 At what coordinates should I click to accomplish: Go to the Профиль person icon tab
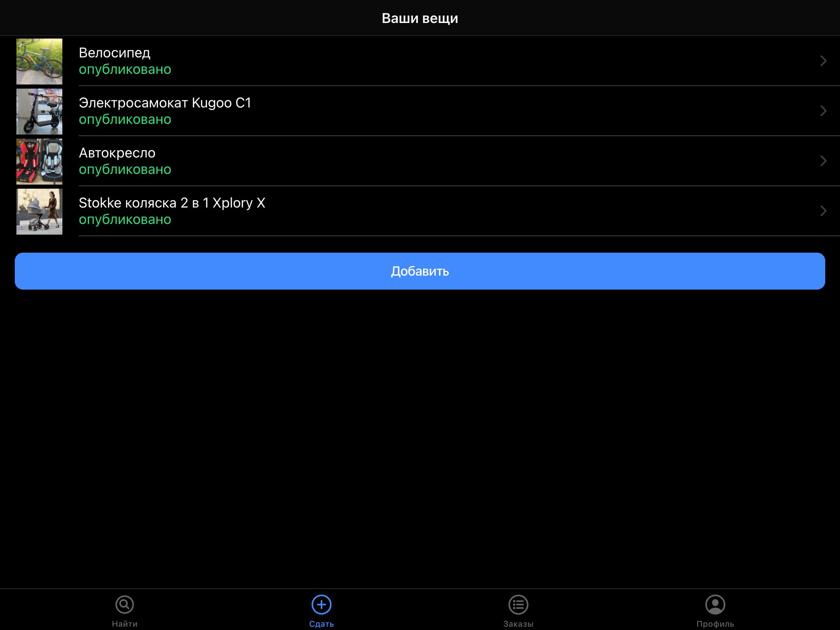click(715, 604)
